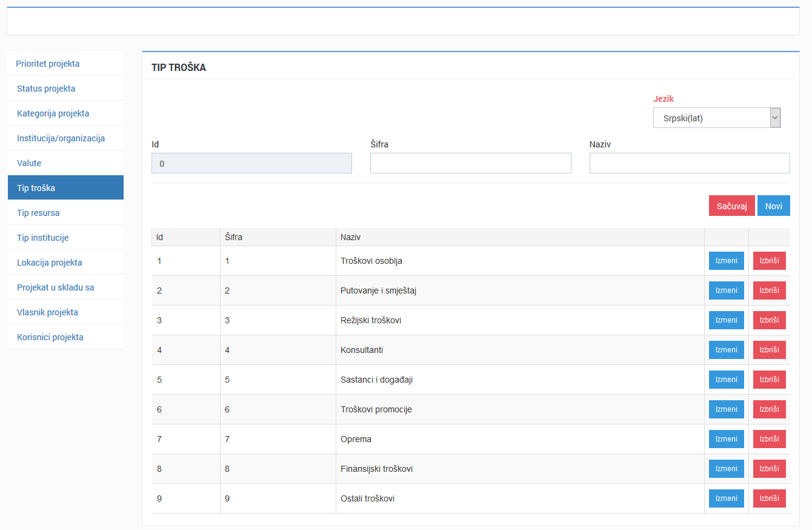Edit the Sastanci i događaji row
This screenshot has height=530, width=812.
pos(726,380)
